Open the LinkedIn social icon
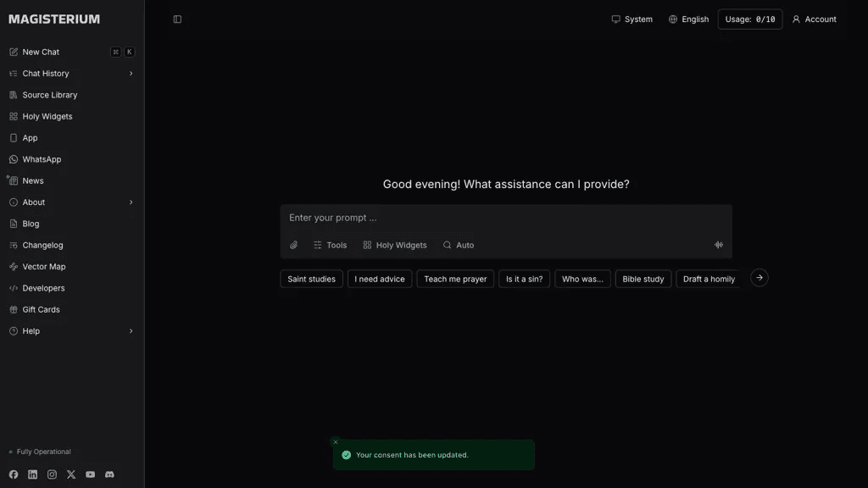 (x=33, y=474)
